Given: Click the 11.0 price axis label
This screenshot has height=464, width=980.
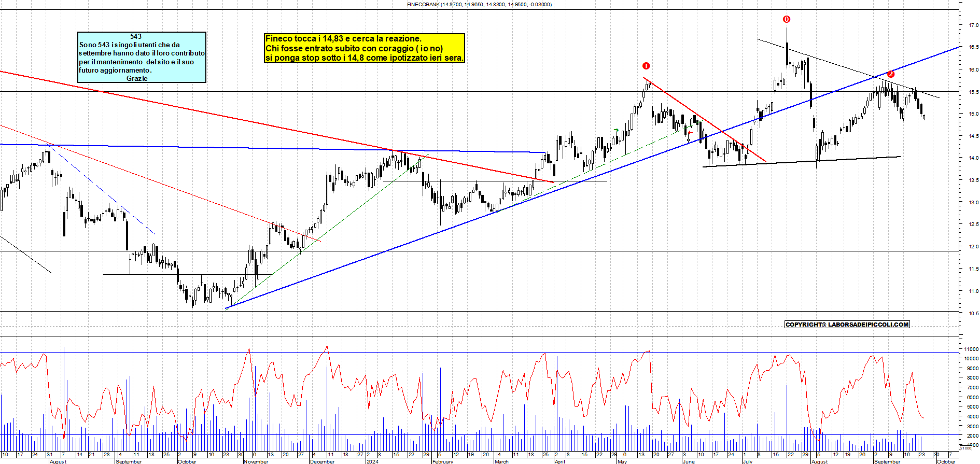Looking at the screenshot, I should (x=973, y=291).
